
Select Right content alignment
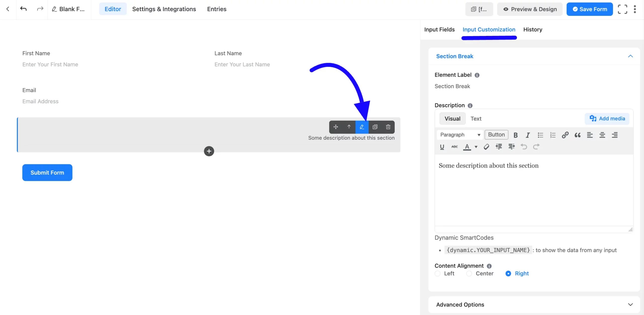tap(508, 274)
